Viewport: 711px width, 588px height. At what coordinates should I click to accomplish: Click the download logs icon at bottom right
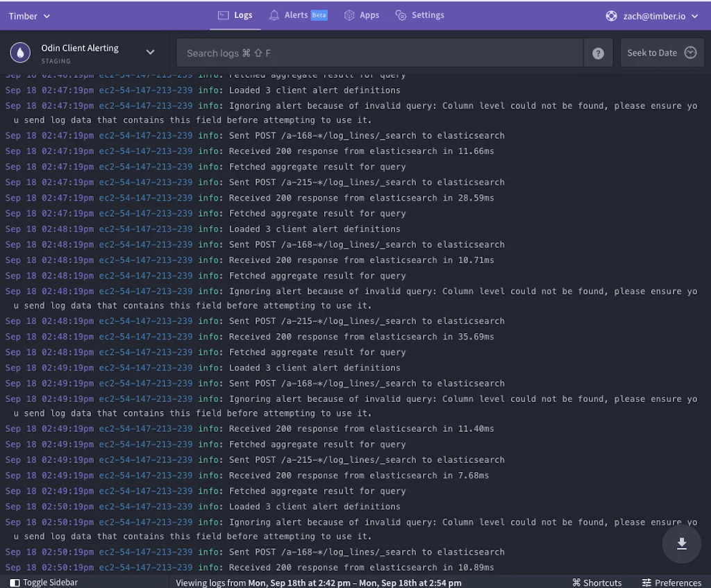pos(681,544)
